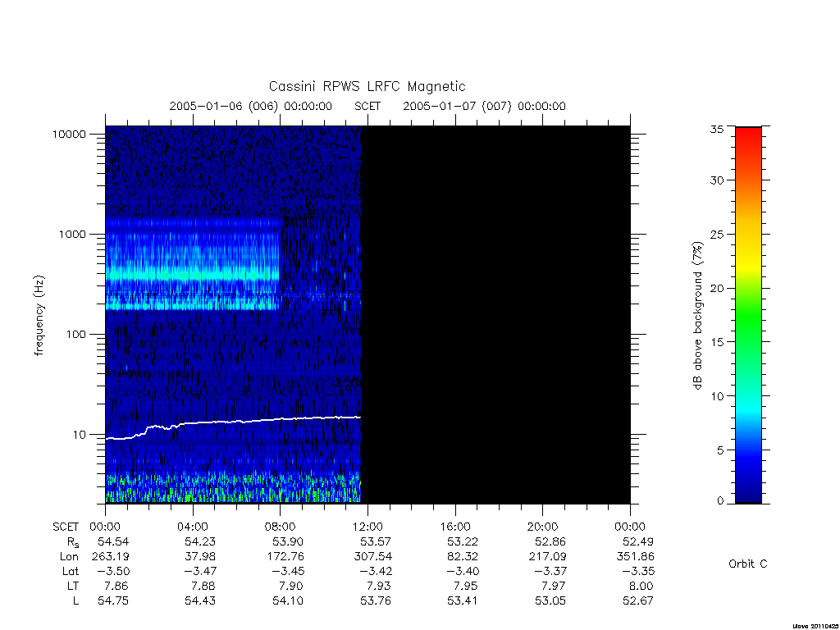
Task: Click the time axis label 16:00
Action: point(454,527)
